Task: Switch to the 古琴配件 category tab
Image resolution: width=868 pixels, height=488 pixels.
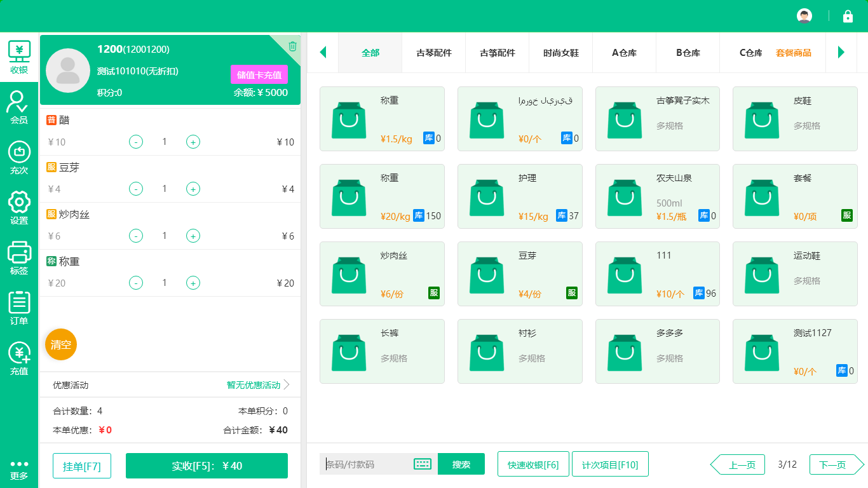Action: click(434, 53)
